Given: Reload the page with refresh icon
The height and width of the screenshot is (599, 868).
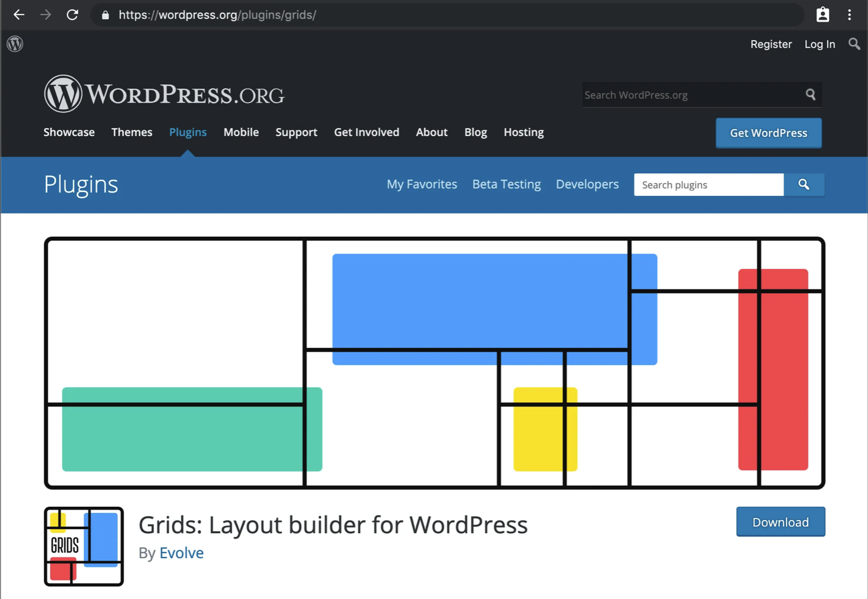Looking at the screenshot, I should [x=73, y=15].
